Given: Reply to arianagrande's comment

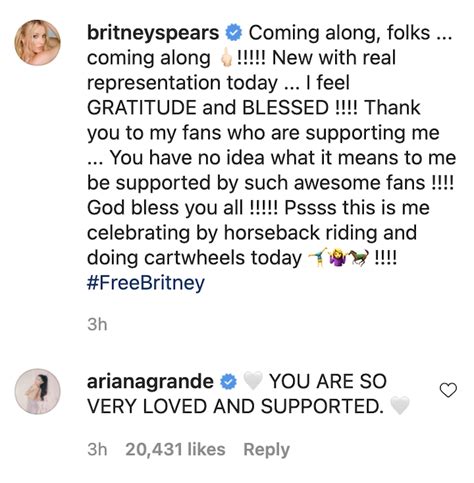Looking at the screenshot, I should pos(267,450).
